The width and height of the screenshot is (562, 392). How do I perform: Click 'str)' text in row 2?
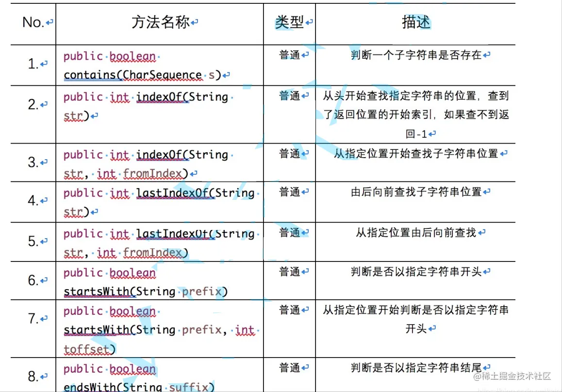click(76, 116)
